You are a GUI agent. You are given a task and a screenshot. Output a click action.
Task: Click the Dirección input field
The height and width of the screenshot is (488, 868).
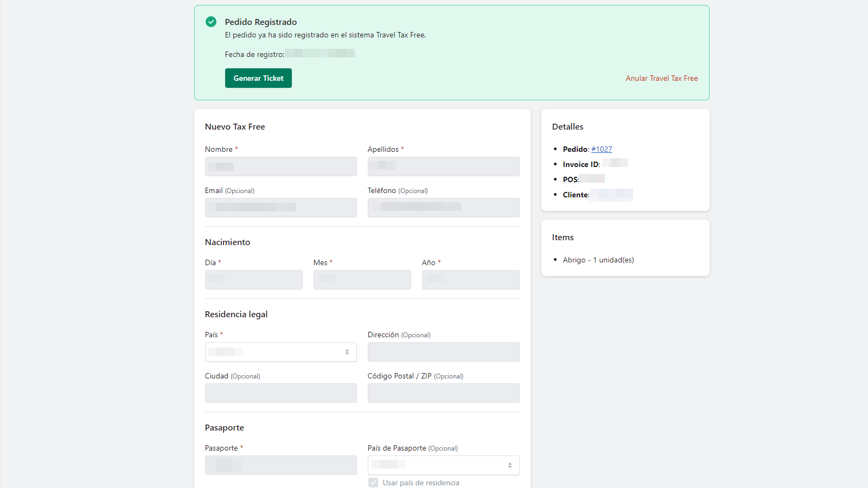[x=444, y=352]
